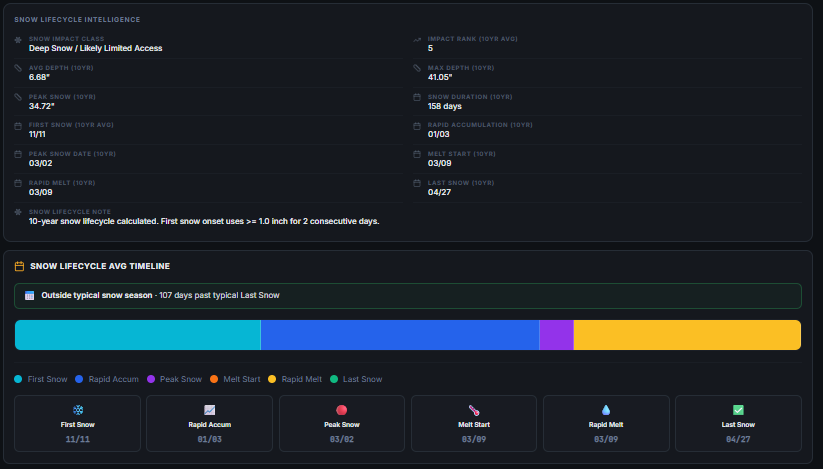This screenshot has height=469, width=823.
Task: Click the red circle icon in Peak Snow card
Action: 342,410
